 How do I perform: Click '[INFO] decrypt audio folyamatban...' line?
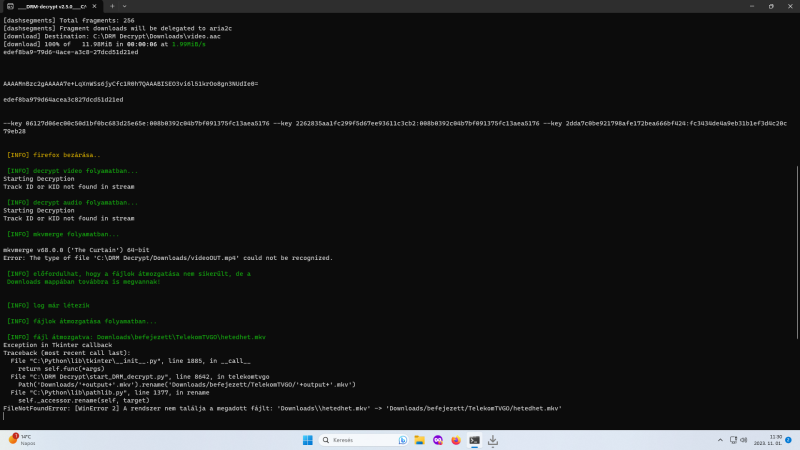(x=72, y=203)
